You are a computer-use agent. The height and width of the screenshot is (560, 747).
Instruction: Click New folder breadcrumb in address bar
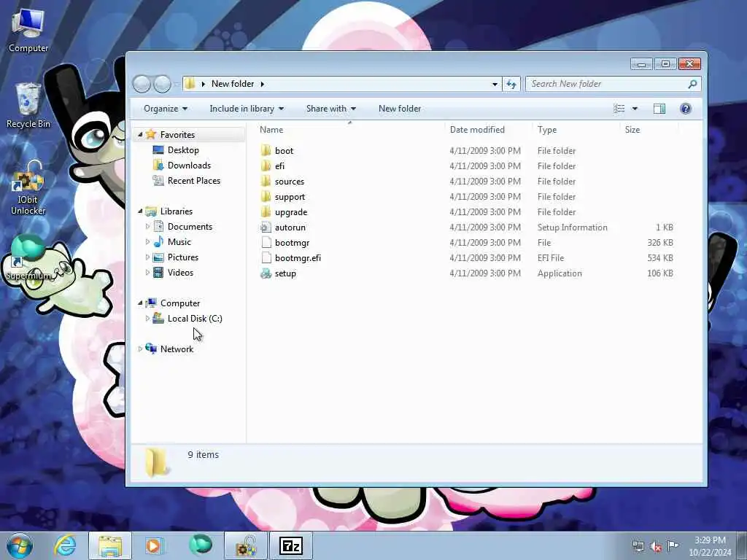pyautogui.click(x=233, y=84)
